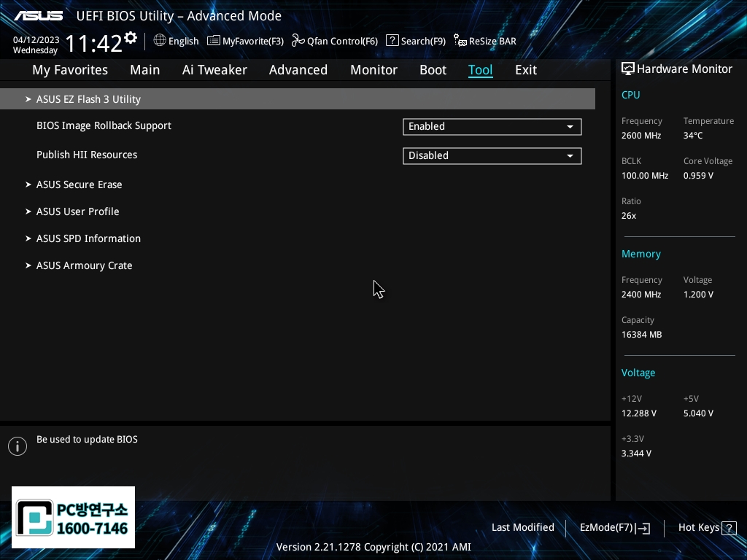Open Search(F9)
This screenshot has width=747, height=560.
416,41
